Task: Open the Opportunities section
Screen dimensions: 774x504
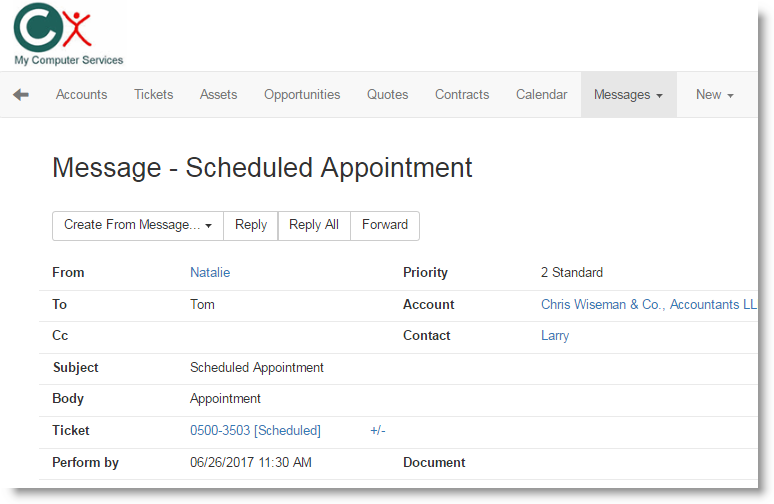Action: [x=302, y=95]
